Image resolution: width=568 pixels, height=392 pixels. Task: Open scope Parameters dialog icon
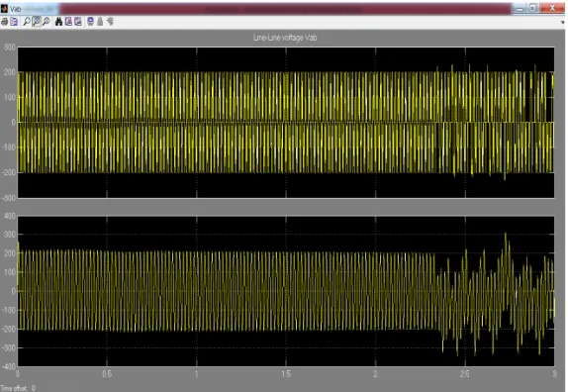pyautogui.click(x=14, y=22)
